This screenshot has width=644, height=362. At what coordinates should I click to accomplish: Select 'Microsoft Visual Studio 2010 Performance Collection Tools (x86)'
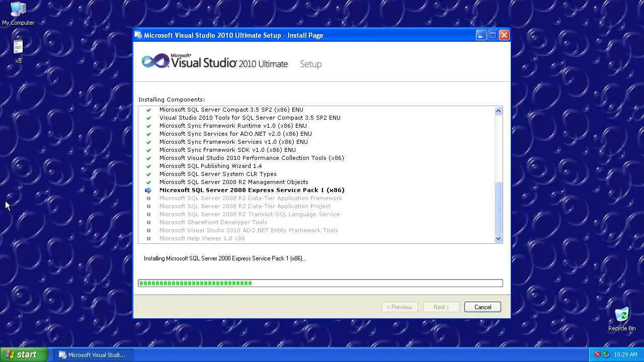[252, 158]
